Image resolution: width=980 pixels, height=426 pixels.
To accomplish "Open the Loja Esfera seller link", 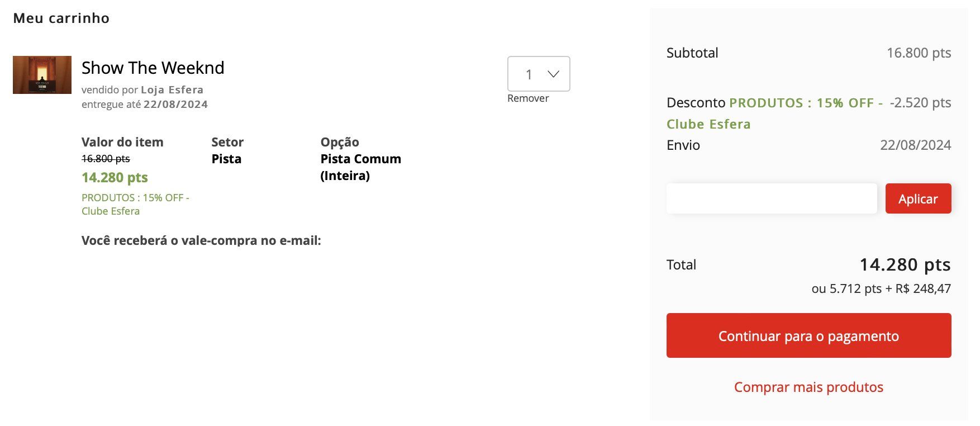I will click(172, 89).
